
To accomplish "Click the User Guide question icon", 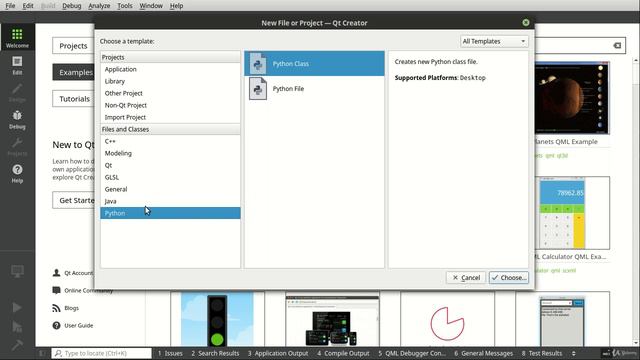I will pos(56,325).
